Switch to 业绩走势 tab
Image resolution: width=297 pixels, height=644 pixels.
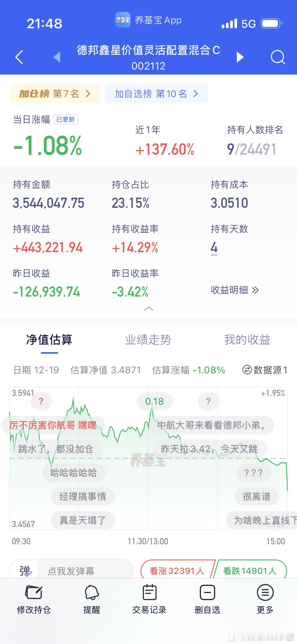tap(148, 340)
